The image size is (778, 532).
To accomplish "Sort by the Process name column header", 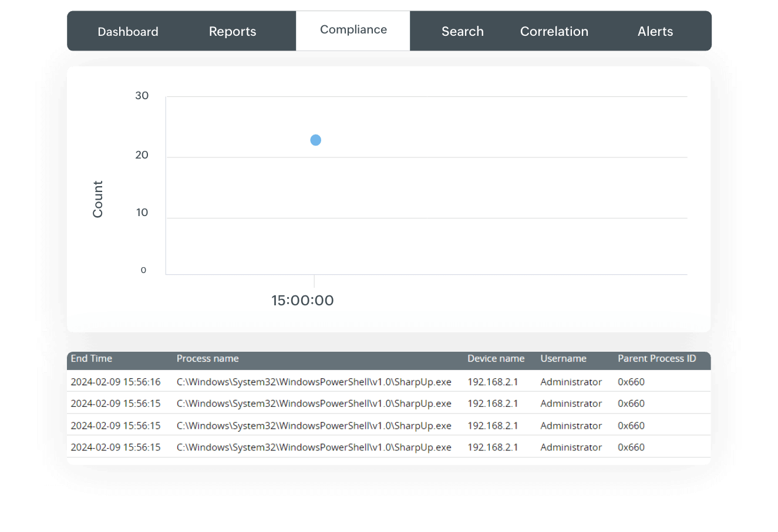I will pos(207,358).
